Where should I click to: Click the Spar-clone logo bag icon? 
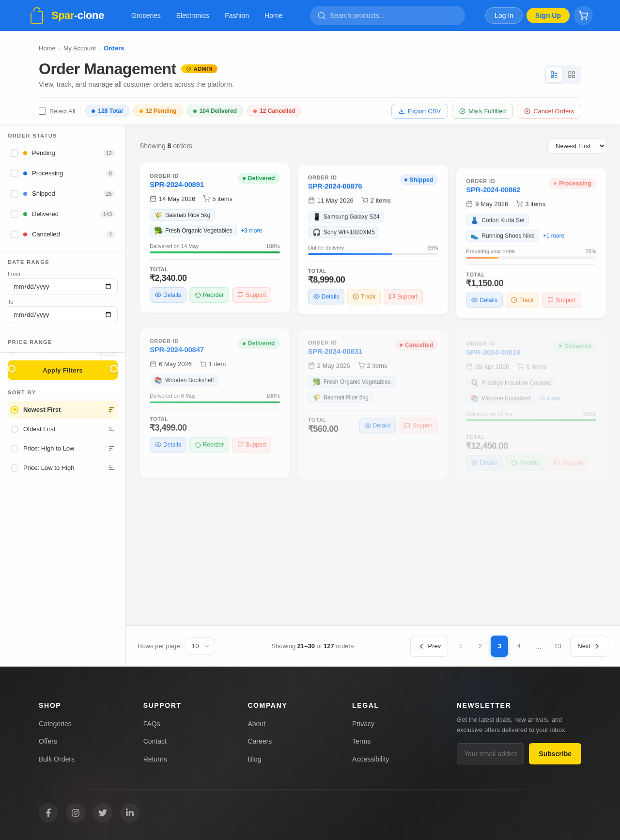(37, 16)
